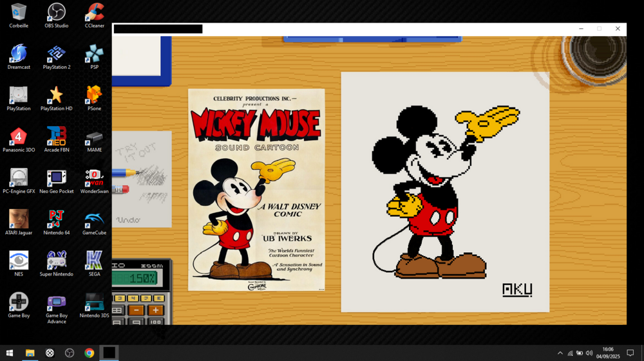Click the AKU signature on the canvas
The height and width of the screenshot is (361, 644).
coord(517,290)
